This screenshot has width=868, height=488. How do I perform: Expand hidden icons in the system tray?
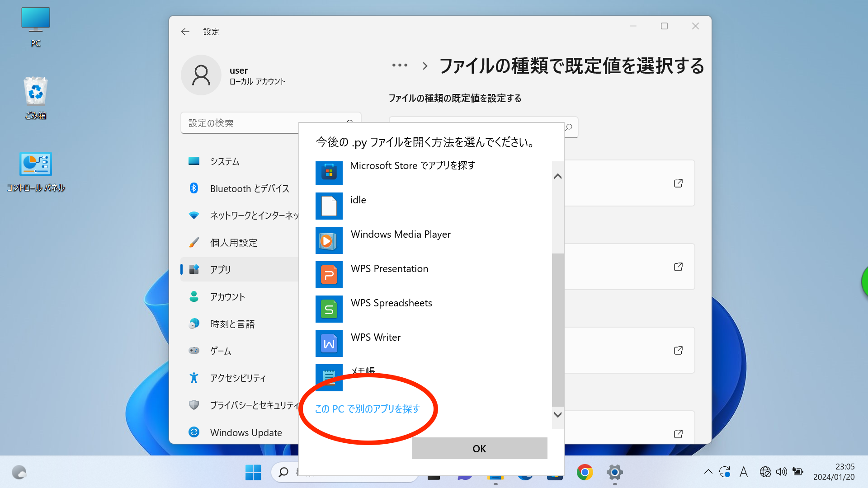coord(708,472)
